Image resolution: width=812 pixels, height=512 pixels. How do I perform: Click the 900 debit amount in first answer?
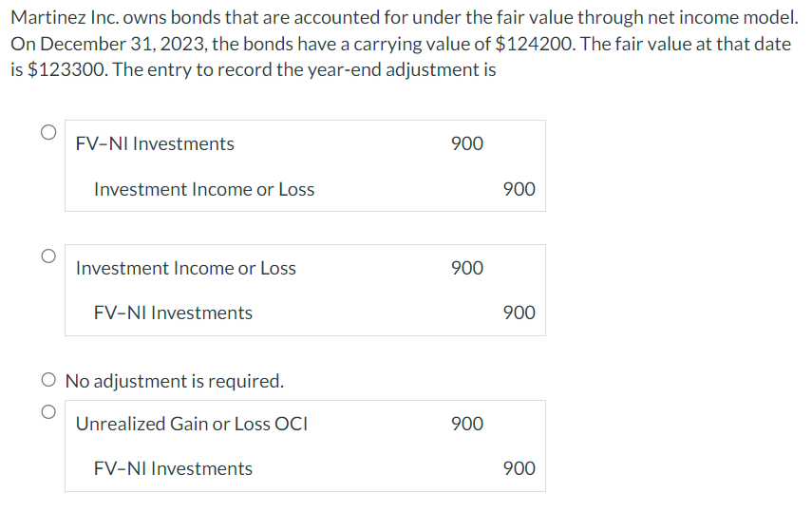(x=467, y=143)
